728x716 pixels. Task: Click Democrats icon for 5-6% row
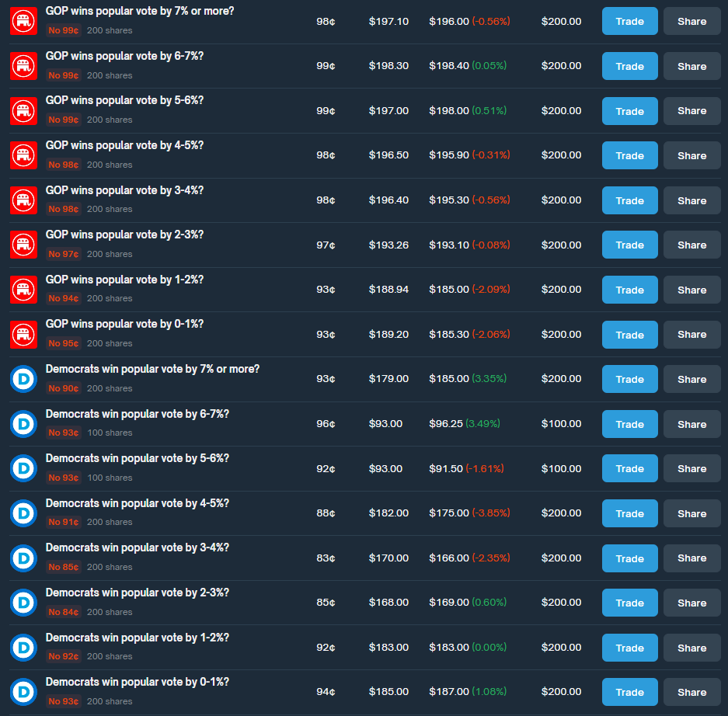pos(23,468)
